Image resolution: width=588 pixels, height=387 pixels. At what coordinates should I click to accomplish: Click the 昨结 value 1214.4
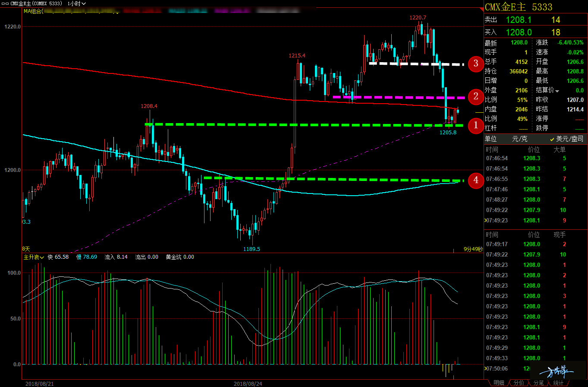575,109
